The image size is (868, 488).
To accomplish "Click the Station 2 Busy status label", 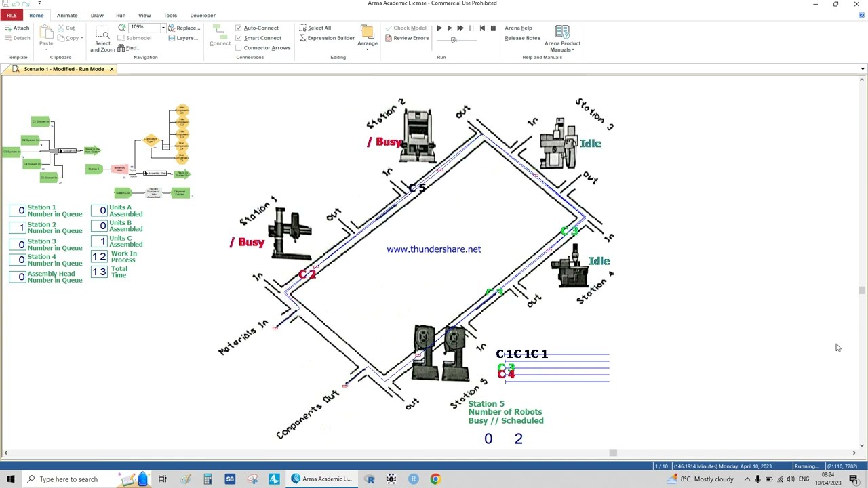I will [384, 142].
